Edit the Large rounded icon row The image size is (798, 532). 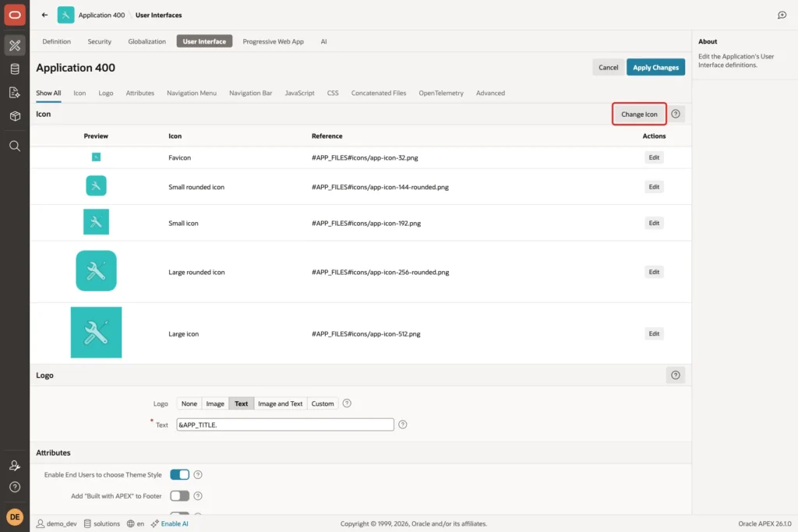(654, 272)
